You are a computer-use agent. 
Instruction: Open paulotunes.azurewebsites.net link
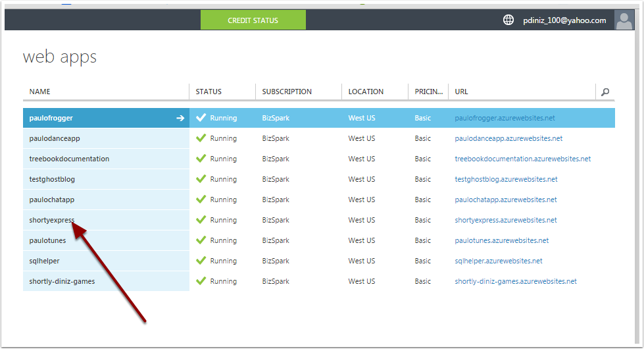click(x=501, y=240)
